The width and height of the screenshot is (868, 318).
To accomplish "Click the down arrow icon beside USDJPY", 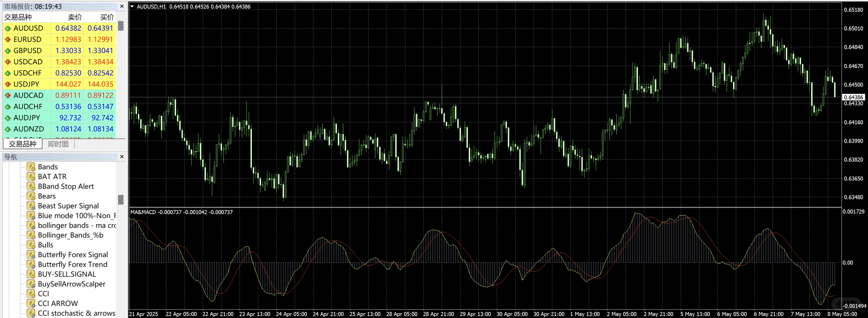I will tap(8, 85).
